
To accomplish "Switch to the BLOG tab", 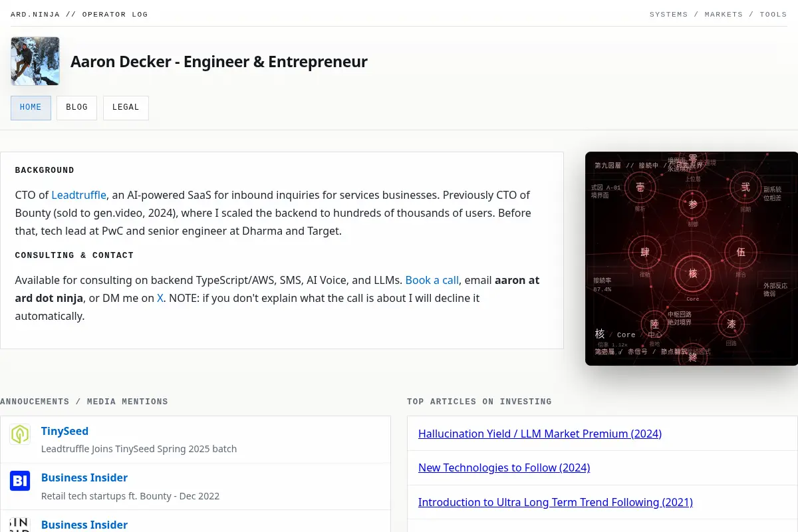I will (76, 108).
